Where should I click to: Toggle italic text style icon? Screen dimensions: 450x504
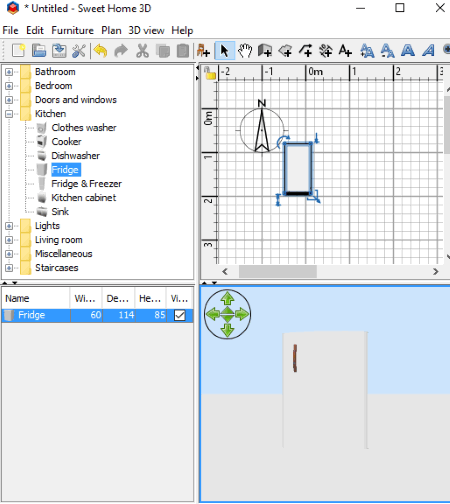[428, 51]
